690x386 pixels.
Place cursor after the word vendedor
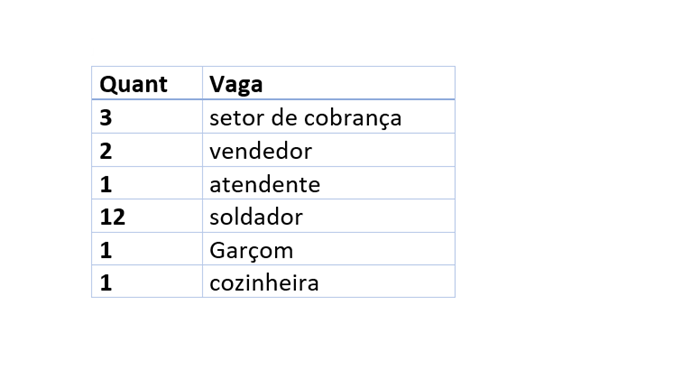(313, 151)
